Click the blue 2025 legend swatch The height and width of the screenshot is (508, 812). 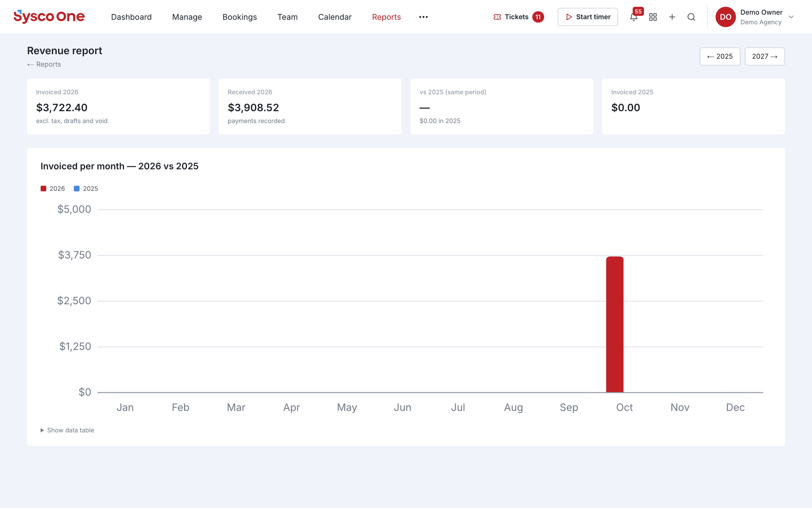(x=76, y=189)
